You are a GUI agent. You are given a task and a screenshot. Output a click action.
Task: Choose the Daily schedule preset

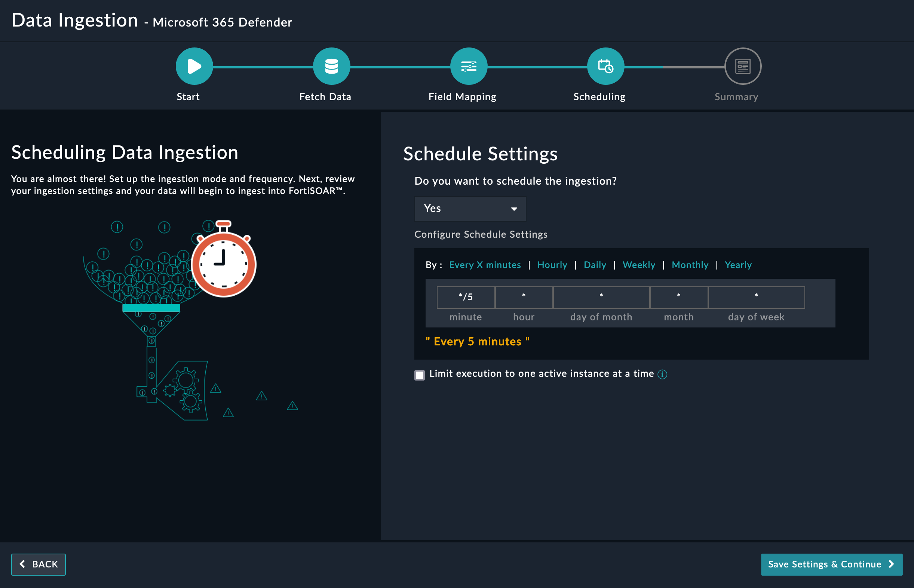click(595, 265)
